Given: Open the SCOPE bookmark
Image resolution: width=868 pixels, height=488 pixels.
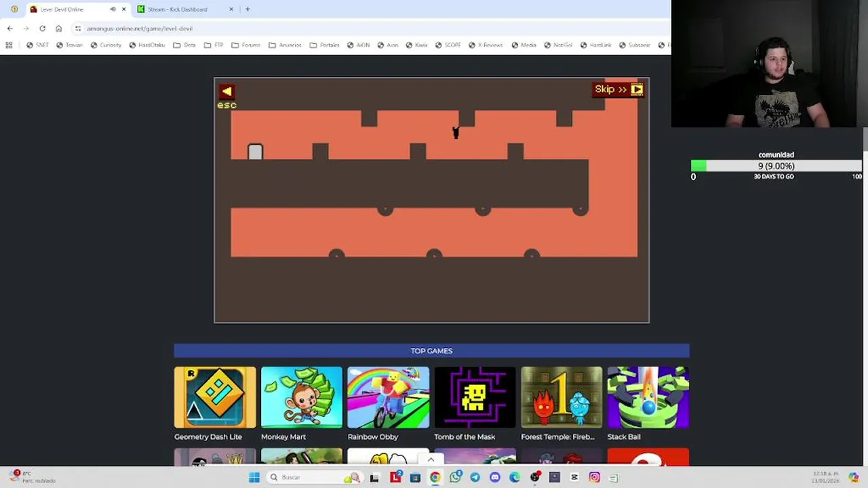Looking at the screenshot, I should [x=448, y=45].
